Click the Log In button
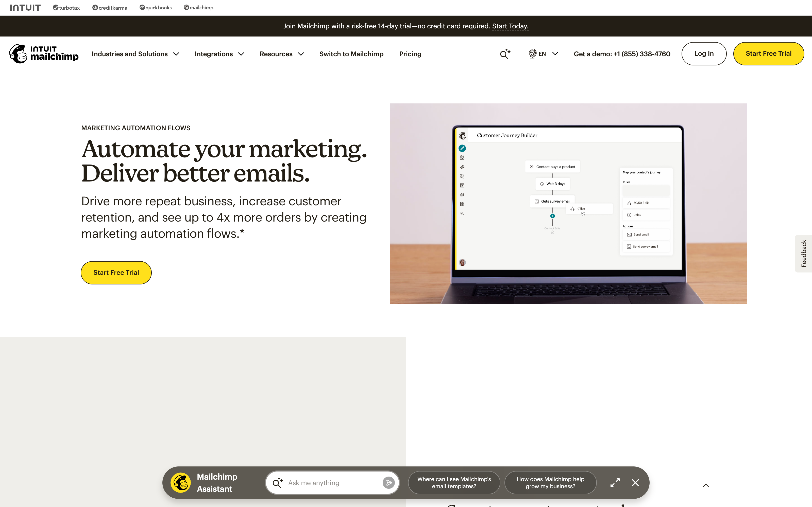 tap(704, 53)
